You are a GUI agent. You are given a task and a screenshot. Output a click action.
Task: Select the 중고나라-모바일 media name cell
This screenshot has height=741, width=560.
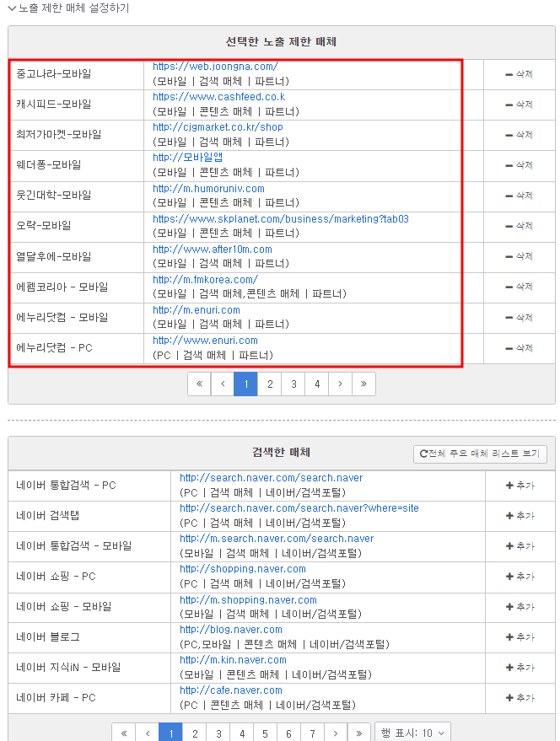click(76, 74)
